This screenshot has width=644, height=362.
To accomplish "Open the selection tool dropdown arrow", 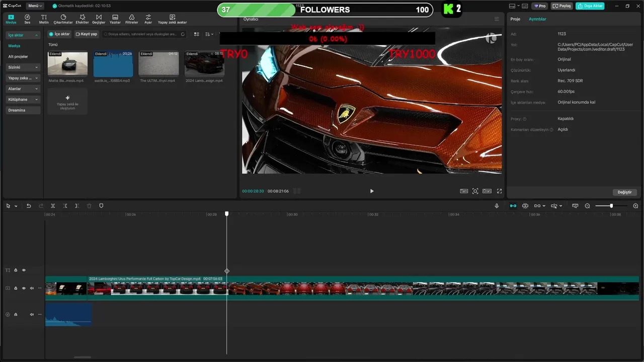I will click(x=16, y=206).
